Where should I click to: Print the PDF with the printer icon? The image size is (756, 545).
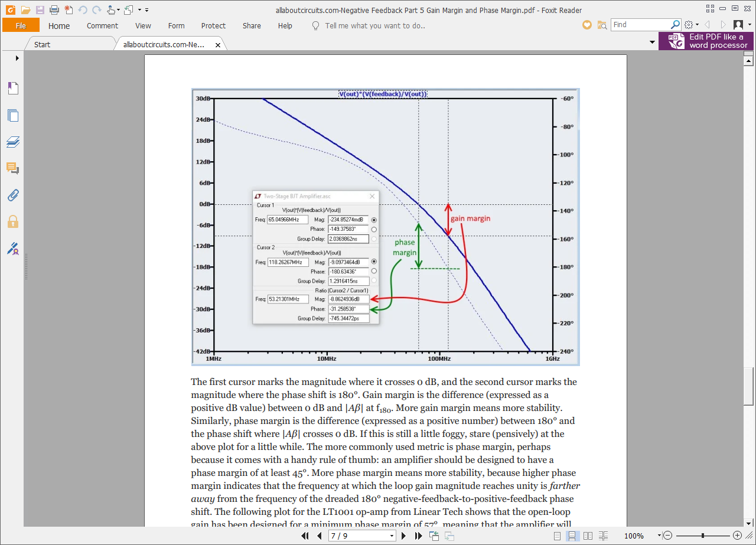(54, 9)
